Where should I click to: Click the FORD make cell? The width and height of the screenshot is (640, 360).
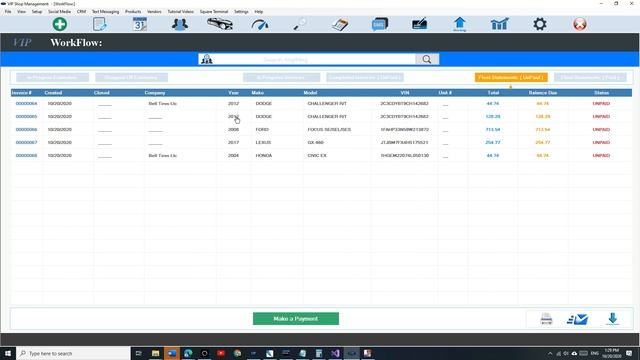262,130
